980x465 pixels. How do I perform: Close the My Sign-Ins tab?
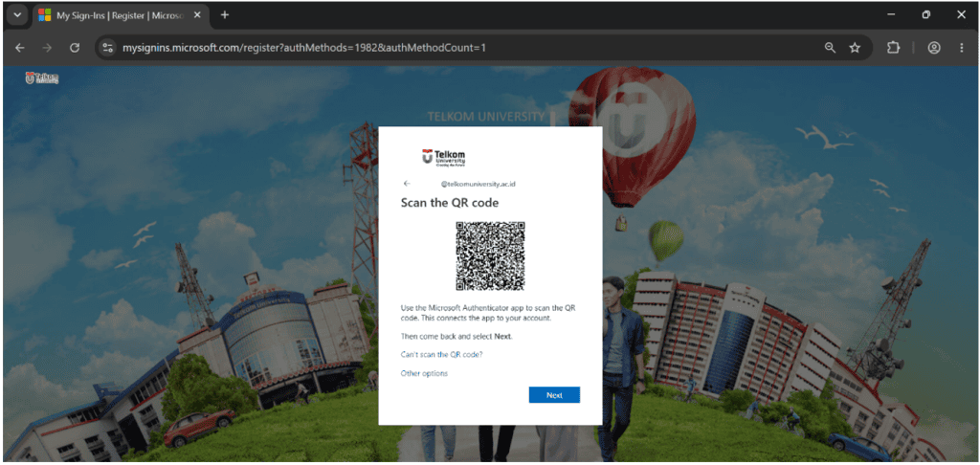pos(198,15)
